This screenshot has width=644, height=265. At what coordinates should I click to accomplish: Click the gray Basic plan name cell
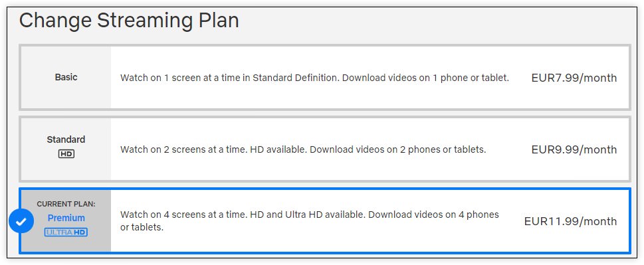click(x=66, y=77)
